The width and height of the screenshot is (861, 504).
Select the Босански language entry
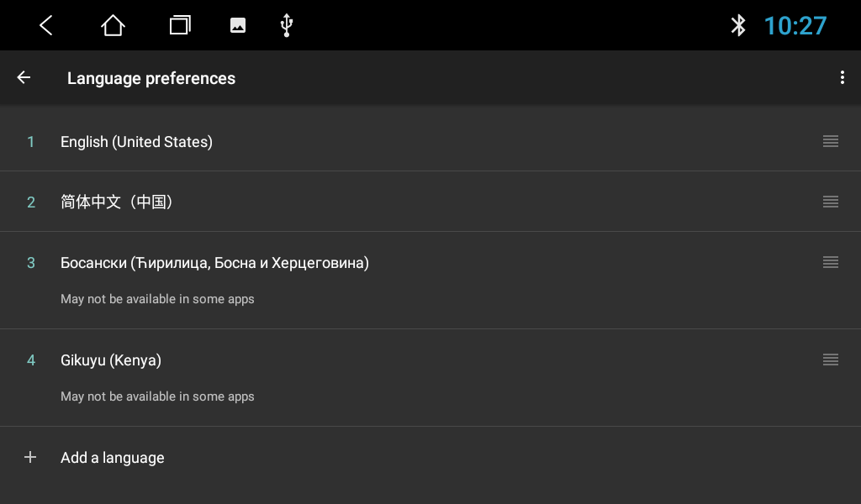click(214, 263)
